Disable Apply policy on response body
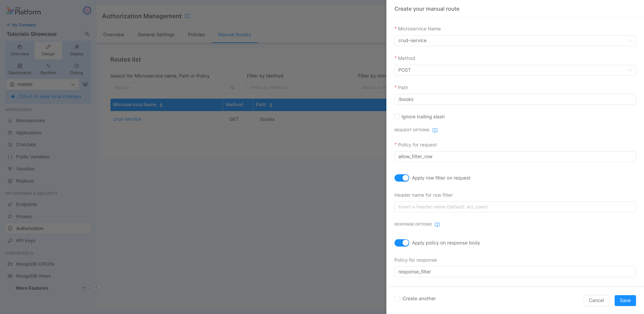Viewport: 644px width, 314px height. 402,243
